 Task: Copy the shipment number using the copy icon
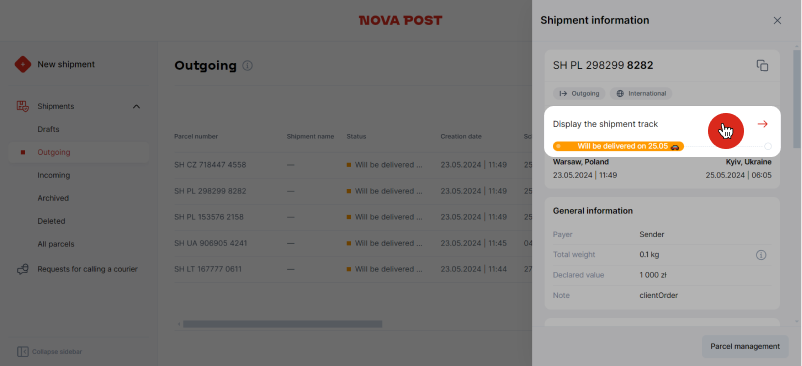(x=762, y=65)
